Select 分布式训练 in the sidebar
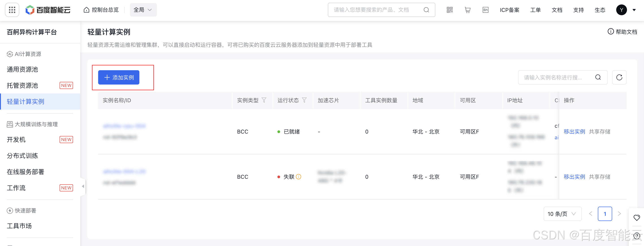 point(22,156)
